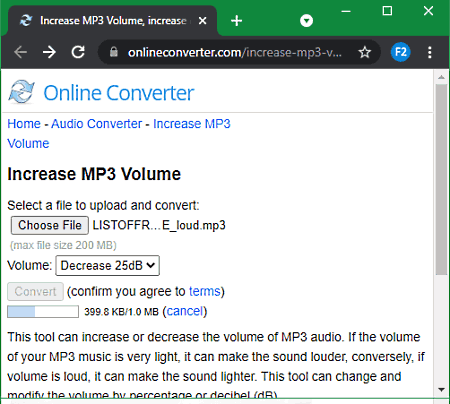This screenshot has height=404, width=450.
Task: Open the Audio Converter breadcrumb link
Action: (96, 124)
